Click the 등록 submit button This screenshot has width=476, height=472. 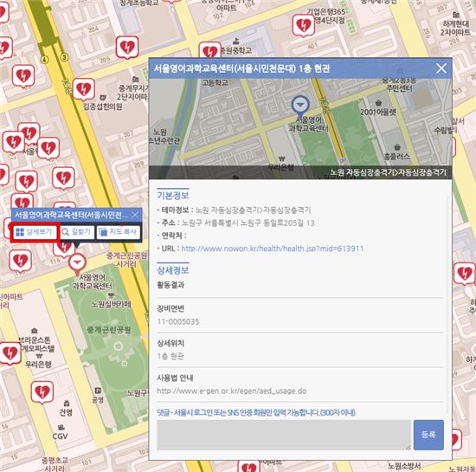(428, 435)
